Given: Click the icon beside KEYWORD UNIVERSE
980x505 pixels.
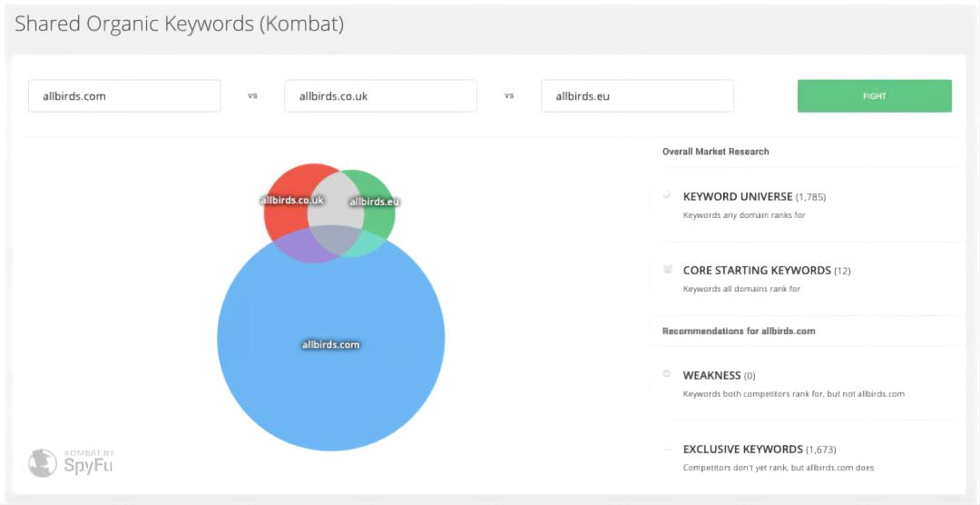Looking at the screenshot, I should point(667,195).
